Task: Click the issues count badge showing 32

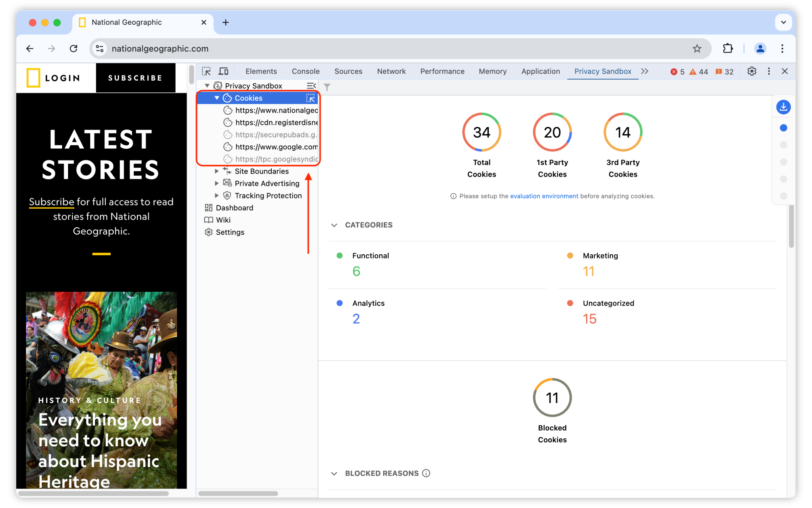Action: coord(724,72)
